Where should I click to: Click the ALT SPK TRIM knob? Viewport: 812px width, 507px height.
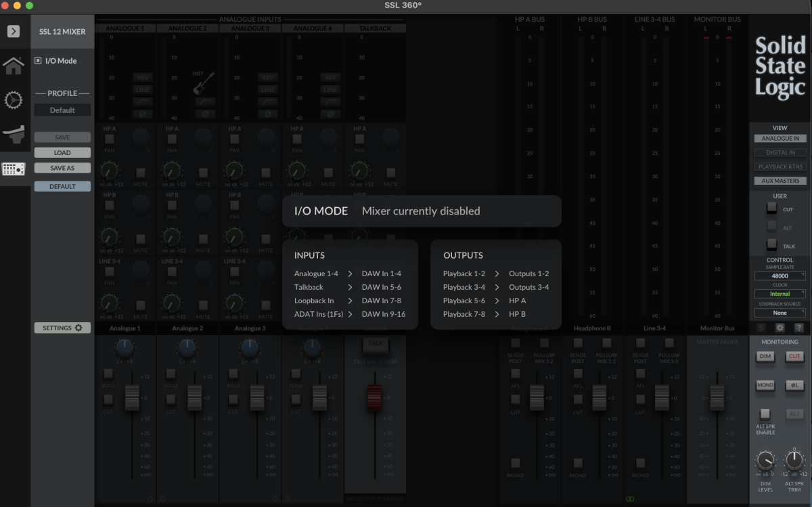794,462
